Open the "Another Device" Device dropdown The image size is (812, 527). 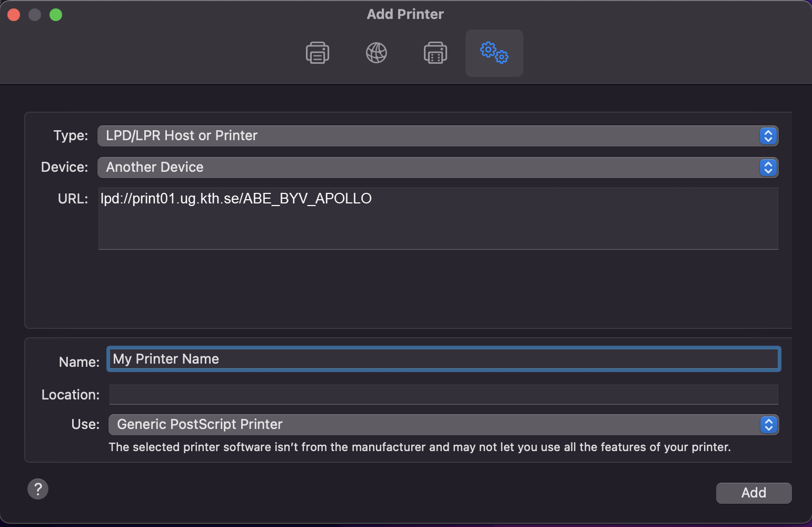coord(369,167)
